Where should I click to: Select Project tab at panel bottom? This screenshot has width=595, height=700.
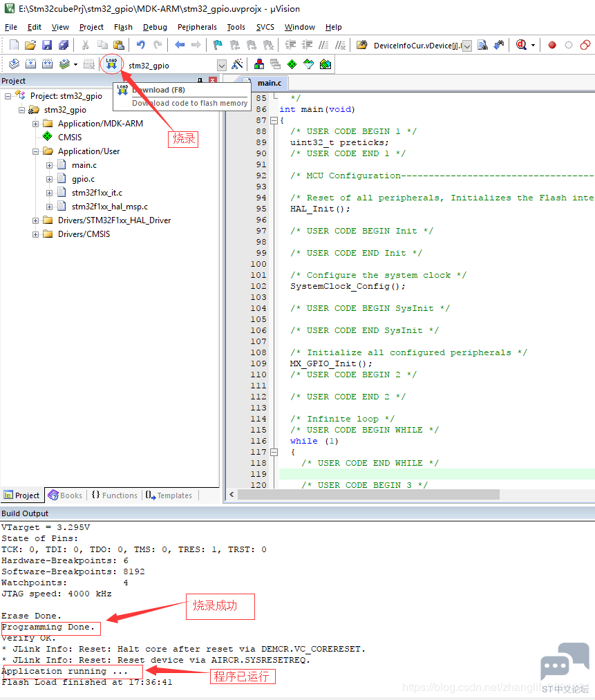(22, 495)
